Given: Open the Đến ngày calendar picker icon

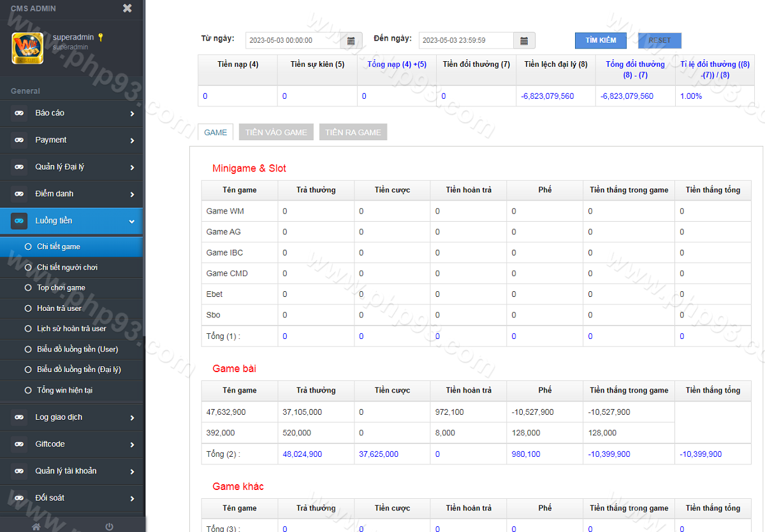Looking at the screenshot, I should 524,41.
